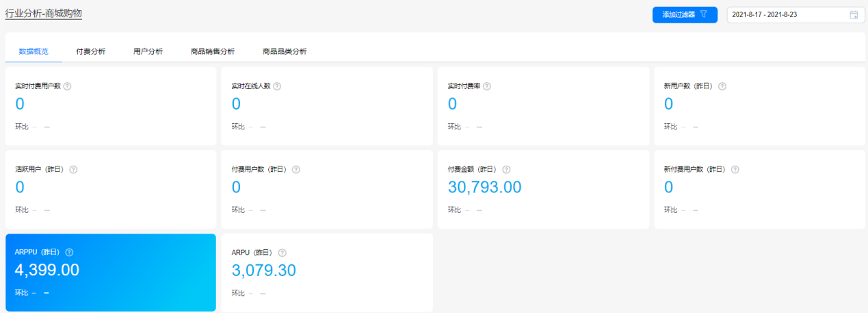Click the 实时付费用户数 label

coord(38,86)
